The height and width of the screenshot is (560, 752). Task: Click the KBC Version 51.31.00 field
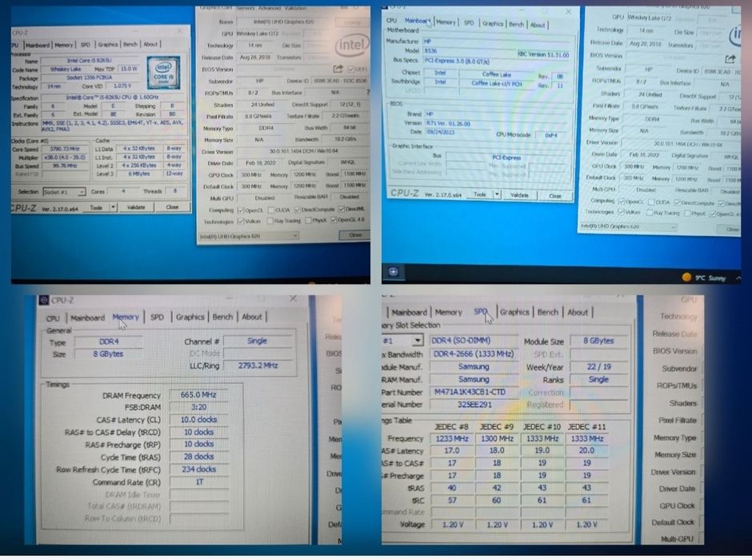(x=544, y=54)
